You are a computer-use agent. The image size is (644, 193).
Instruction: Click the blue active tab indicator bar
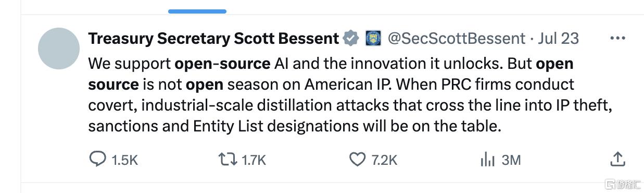pyautogui.click(x=197, y=11)
